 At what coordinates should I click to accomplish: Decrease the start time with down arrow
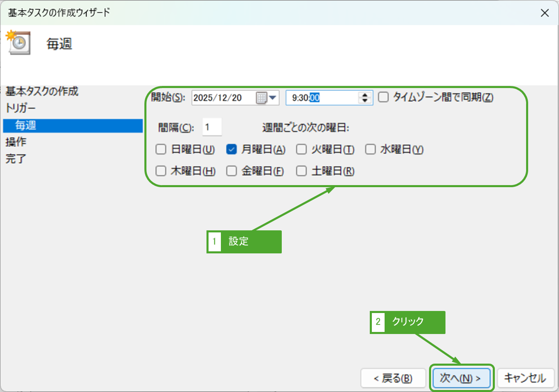pyautogui.click(x=364, y=101)
